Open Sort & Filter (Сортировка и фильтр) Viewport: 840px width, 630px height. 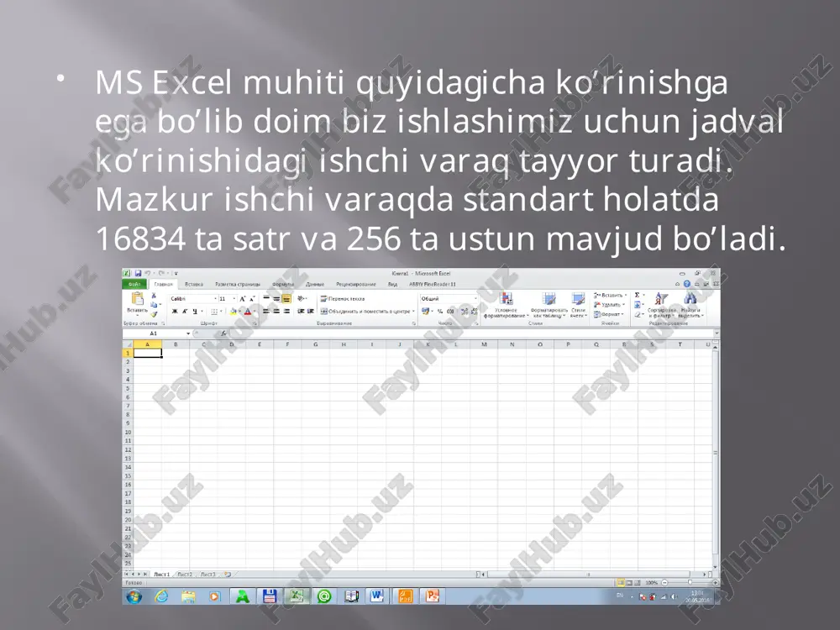(x=662, y=305)
